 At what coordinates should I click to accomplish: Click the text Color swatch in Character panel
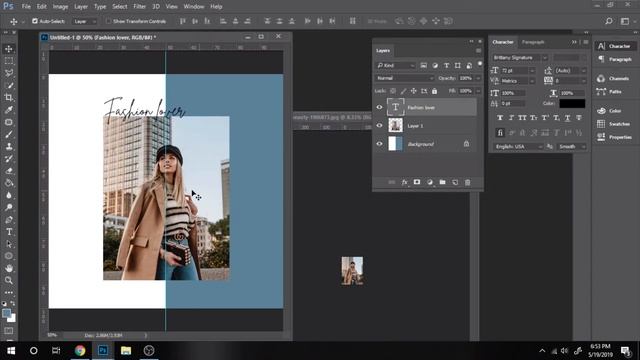click(x=572, y=104)
